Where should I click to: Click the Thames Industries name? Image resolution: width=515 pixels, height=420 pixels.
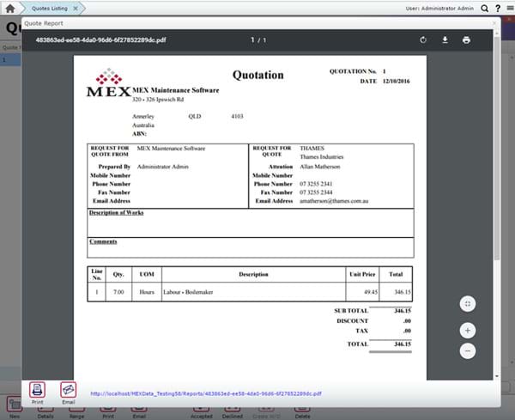tap(322, 157)
